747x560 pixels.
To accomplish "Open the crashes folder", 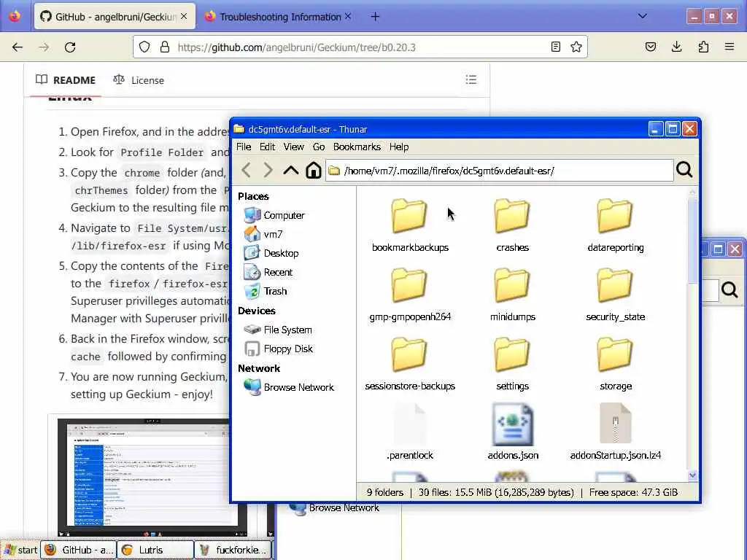I will [x=512, y=225].
